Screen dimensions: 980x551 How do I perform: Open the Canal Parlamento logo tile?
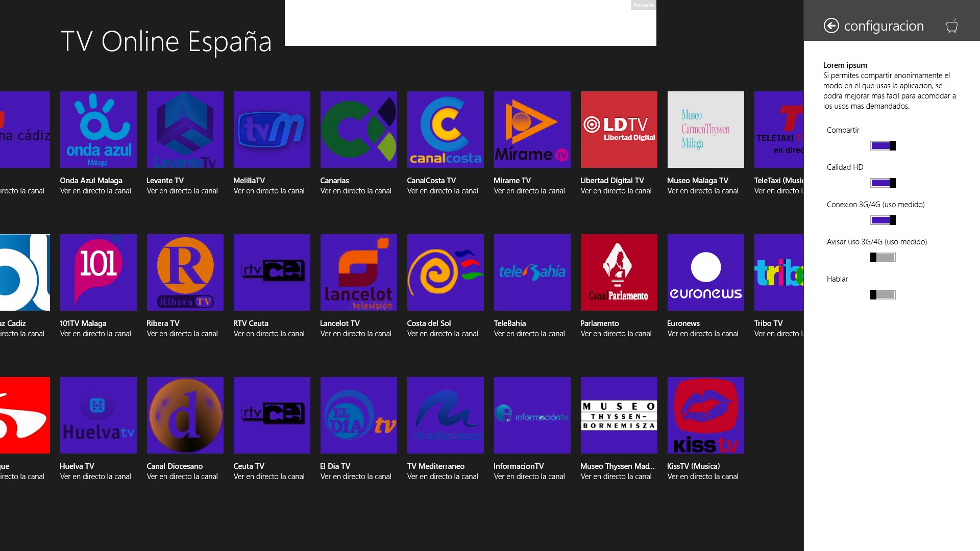tap(619, 272)
